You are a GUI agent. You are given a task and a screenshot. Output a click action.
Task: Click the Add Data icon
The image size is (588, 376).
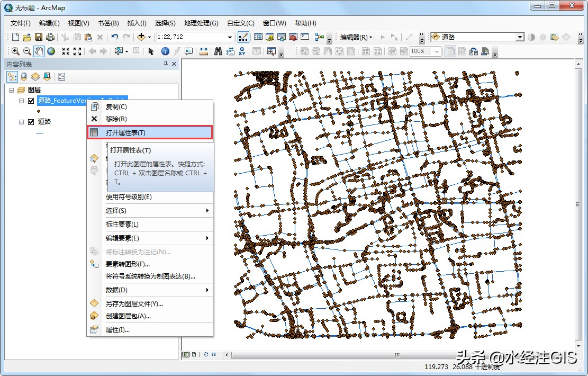click(x=141, y=37)
